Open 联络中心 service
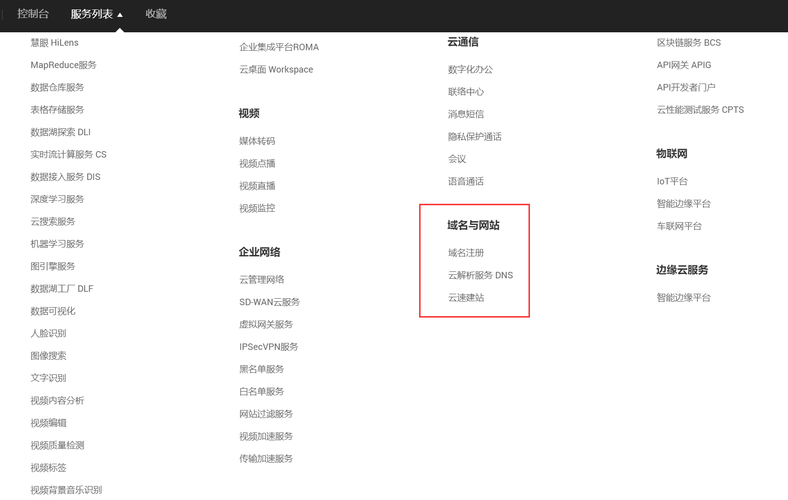This screenshot has height=500, width=788. 466,92
